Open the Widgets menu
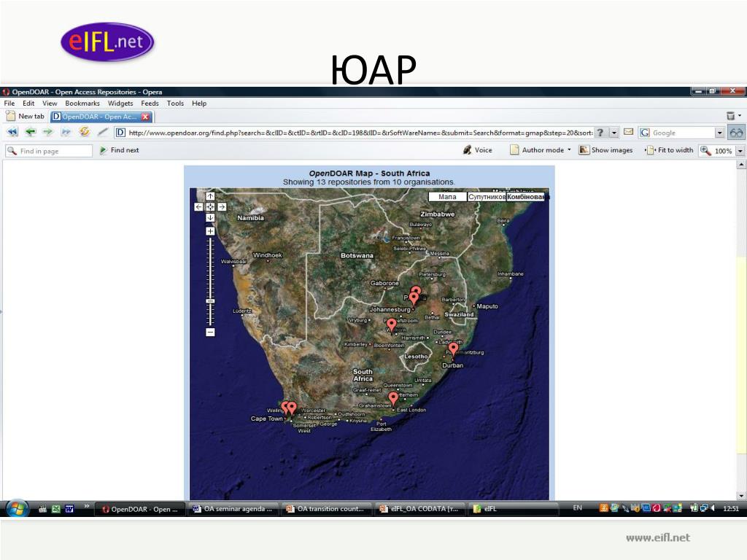 point(120,104)
